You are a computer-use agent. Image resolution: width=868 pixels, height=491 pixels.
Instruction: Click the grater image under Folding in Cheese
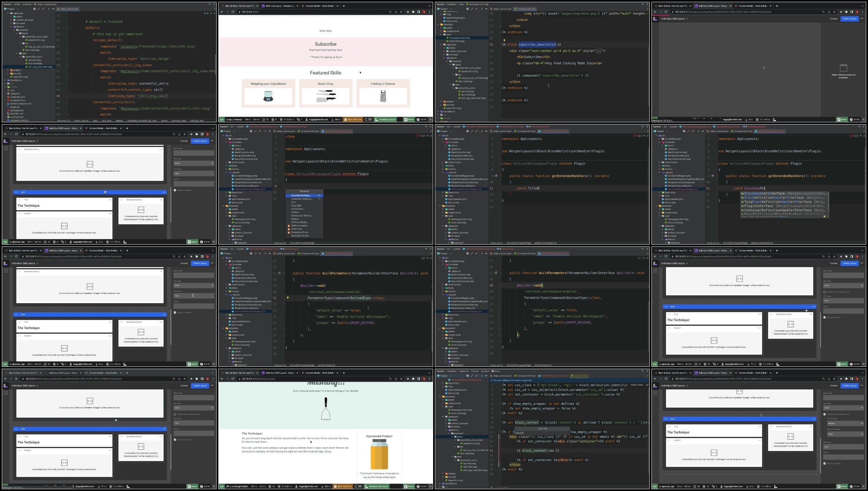pos(383,96)
